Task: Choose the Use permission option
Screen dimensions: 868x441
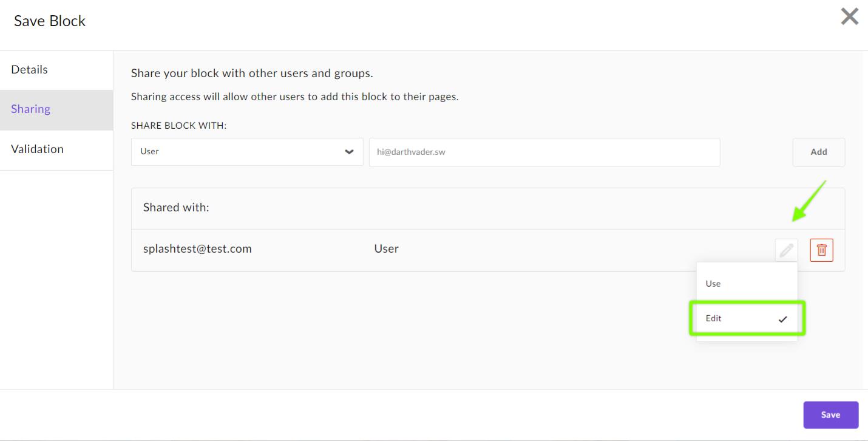Action: click(x=713, y=284)
